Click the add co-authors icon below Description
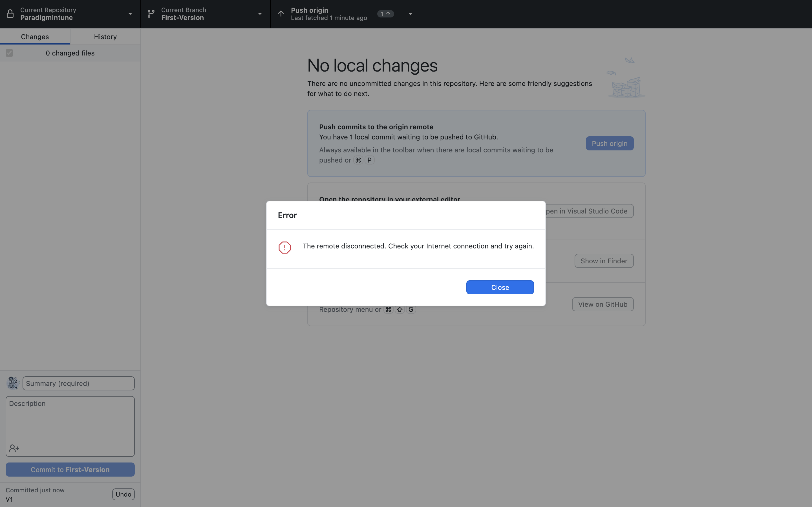This screenshot has height=507, width=812. point(14,448)
